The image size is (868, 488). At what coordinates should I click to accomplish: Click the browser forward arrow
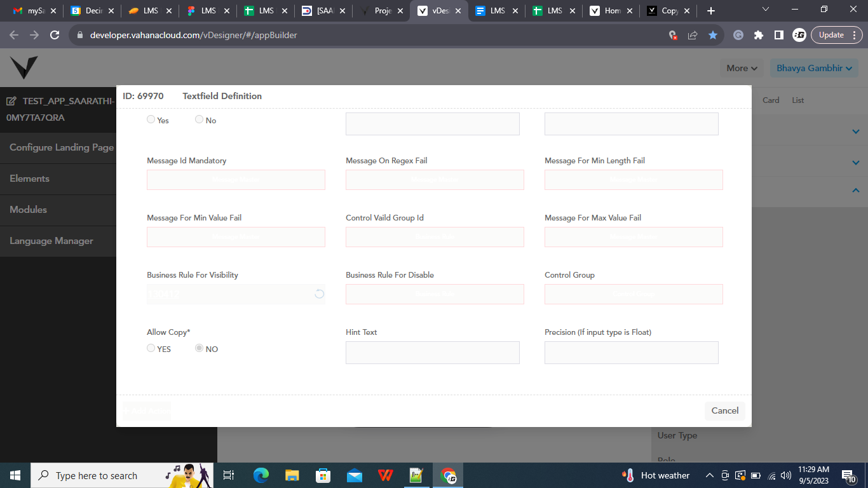click(x=34, y=36)
